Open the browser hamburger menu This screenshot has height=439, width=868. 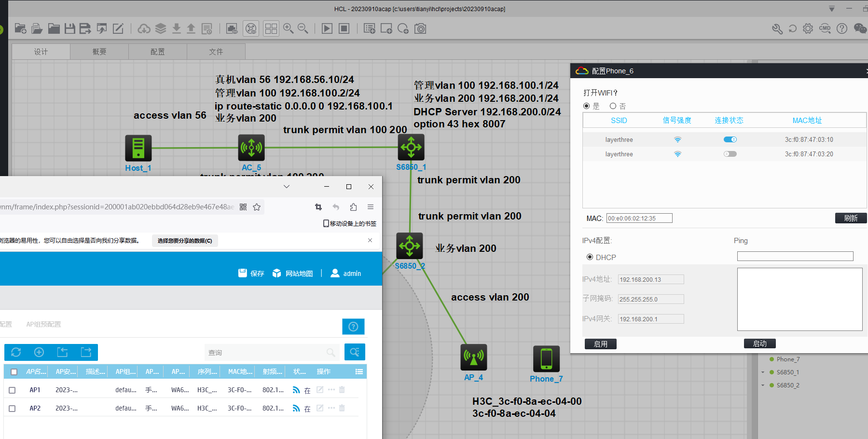[x=371, y=207]
